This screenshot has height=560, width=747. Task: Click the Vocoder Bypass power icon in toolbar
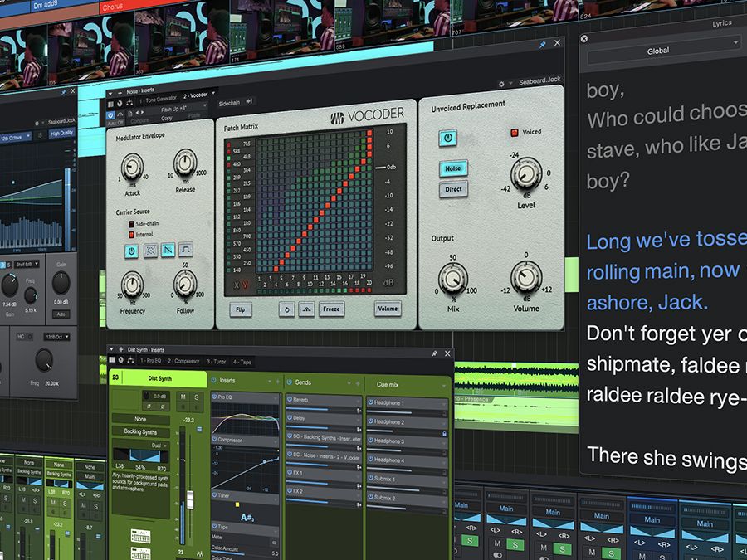(x=110, y=115)
